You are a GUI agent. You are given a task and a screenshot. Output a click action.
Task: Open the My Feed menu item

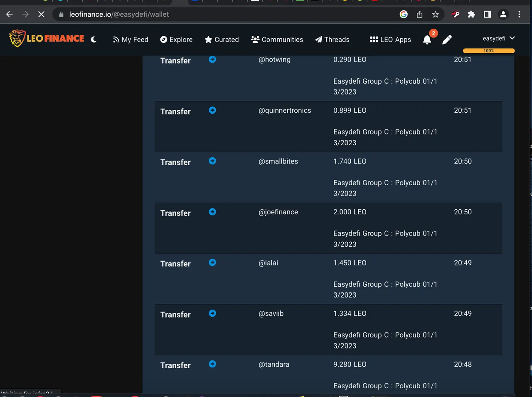[x=131, y=40]
